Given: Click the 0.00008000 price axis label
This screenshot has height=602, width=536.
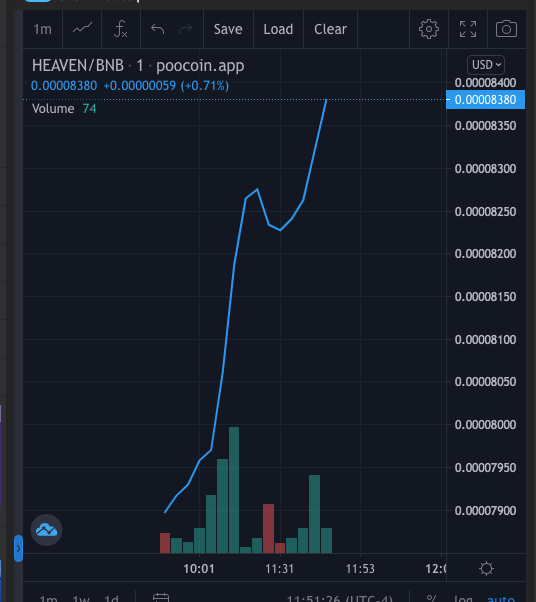Looking at the screenshot, I should (485, 425).
